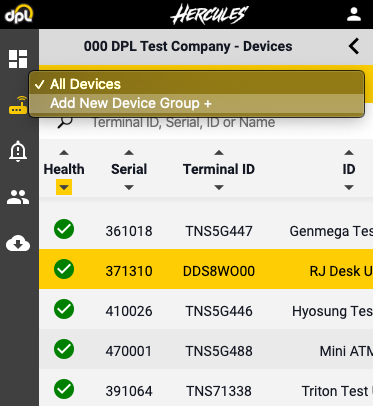
Task: Open the user account profile icon
Action: click(354, 14)
